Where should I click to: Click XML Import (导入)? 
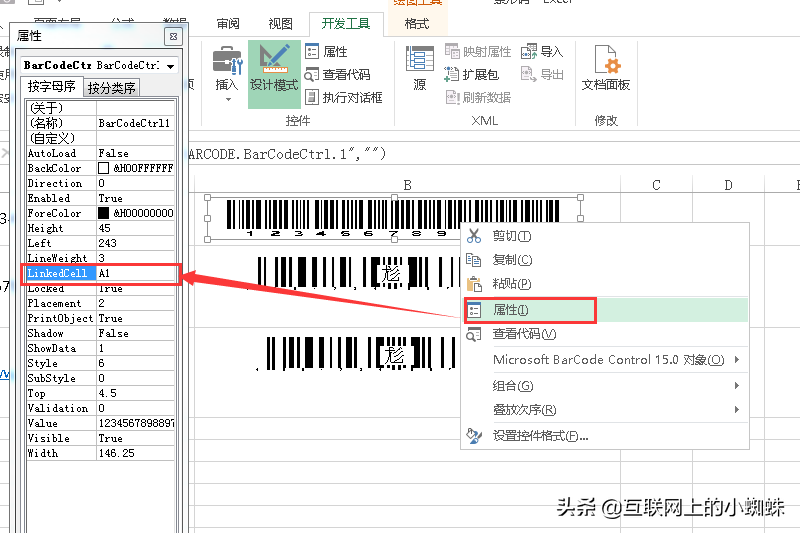pyautogui.click(x=542, y=52)
